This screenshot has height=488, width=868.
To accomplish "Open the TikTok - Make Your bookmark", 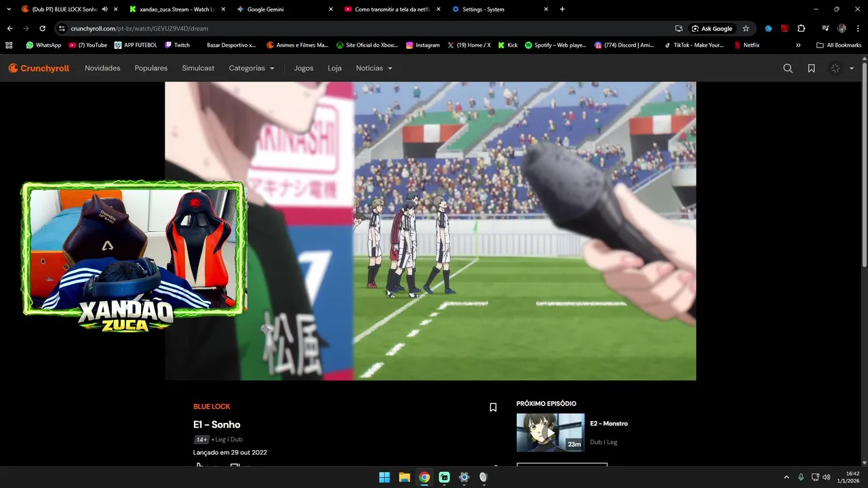I will (x=694, y=45).
